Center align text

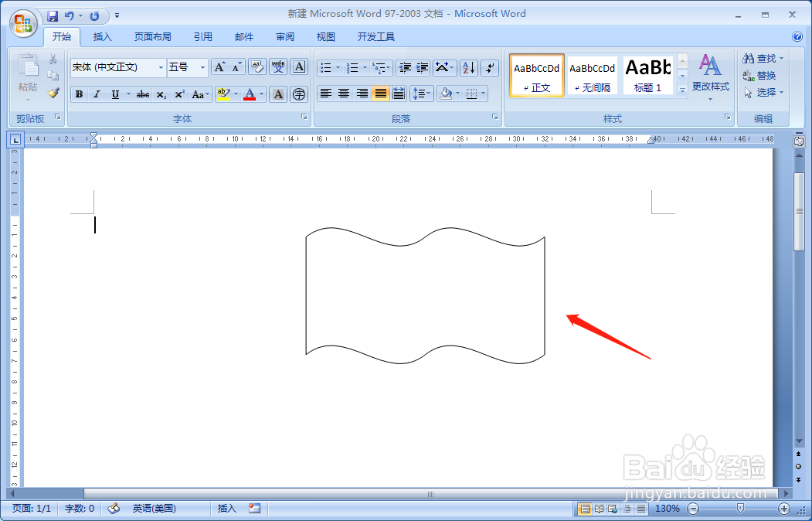coord(344,94)
